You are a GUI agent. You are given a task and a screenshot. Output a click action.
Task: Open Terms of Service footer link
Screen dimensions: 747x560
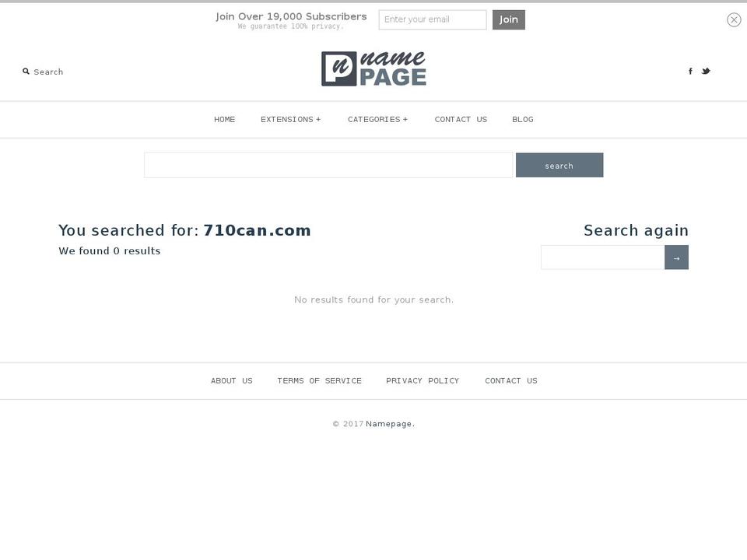pos(319,381)
